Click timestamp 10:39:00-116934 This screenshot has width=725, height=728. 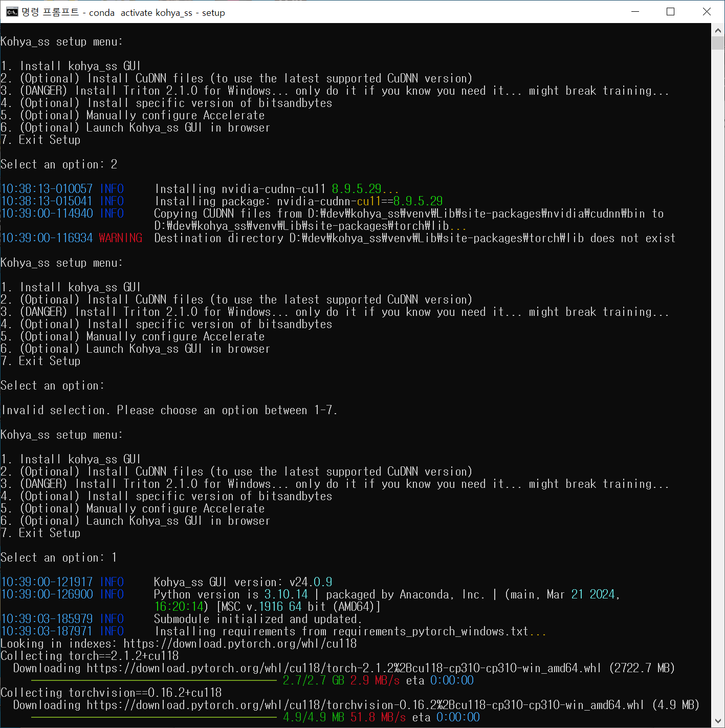47,238
